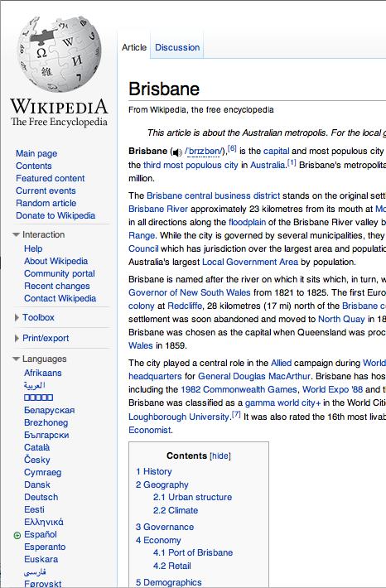Open 'Local Government Area' link
Image resolution: width=386 pixels, height=588 pixels.
(x=250, y=262)
